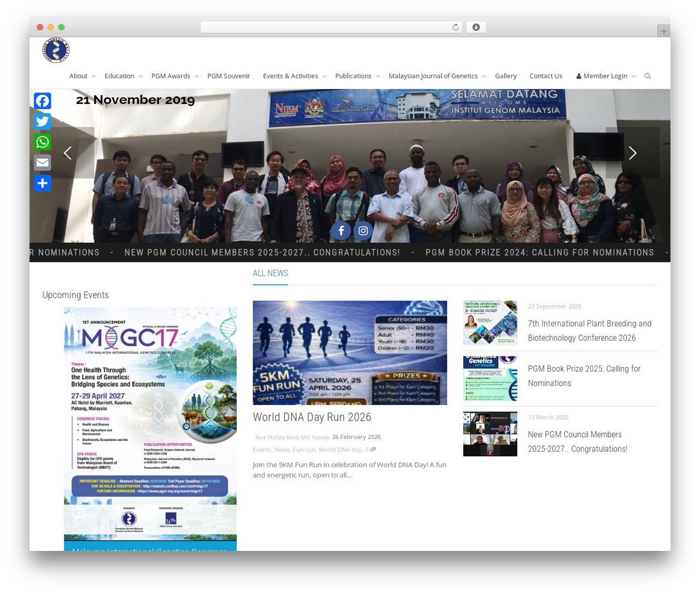The width and height of the screenshot is (700, 593).
Task: Share through WhatsApp sidebar icon
Action: (43, 142)
